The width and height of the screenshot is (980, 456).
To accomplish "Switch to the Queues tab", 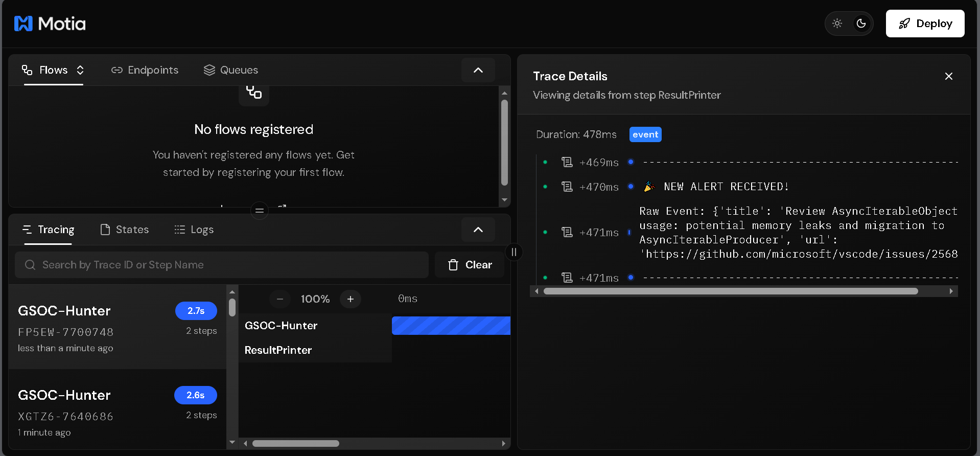I will click(x=231, y=70).
